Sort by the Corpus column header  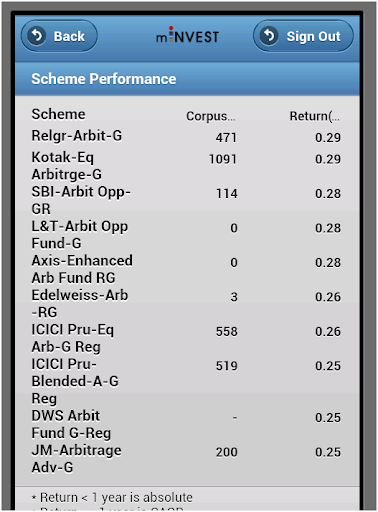pyautogui.click(x=211, y=116)
